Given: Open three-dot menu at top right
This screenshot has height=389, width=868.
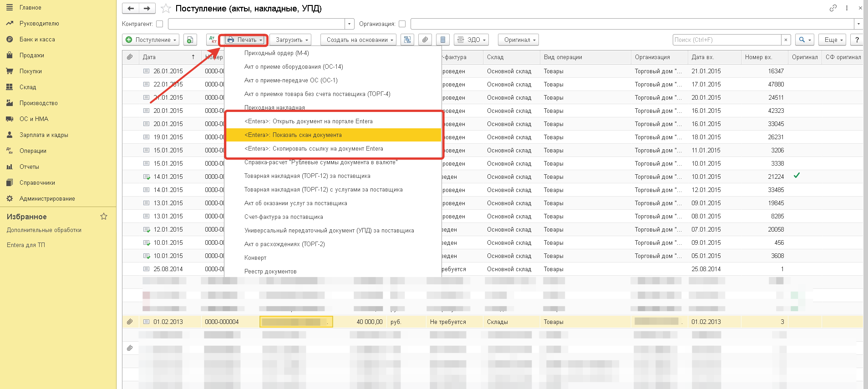Looking at the screenshot, I should point(847,8).
